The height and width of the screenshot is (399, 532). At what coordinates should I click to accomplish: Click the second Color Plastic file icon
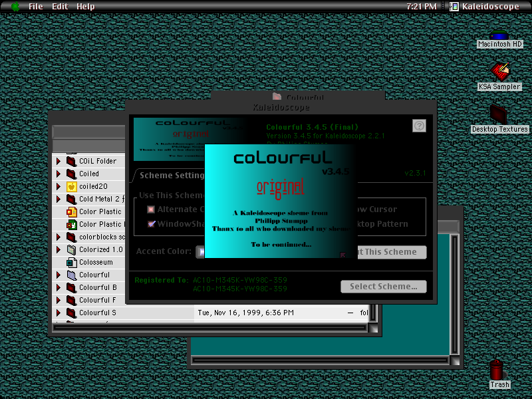coord(71,224)
